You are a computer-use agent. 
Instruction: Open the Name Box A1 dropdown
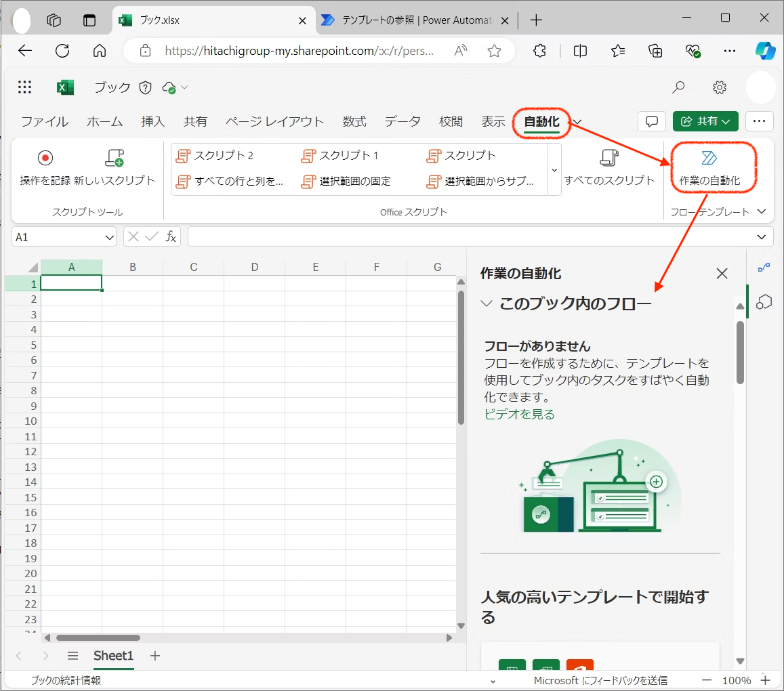tap(110, 237)
